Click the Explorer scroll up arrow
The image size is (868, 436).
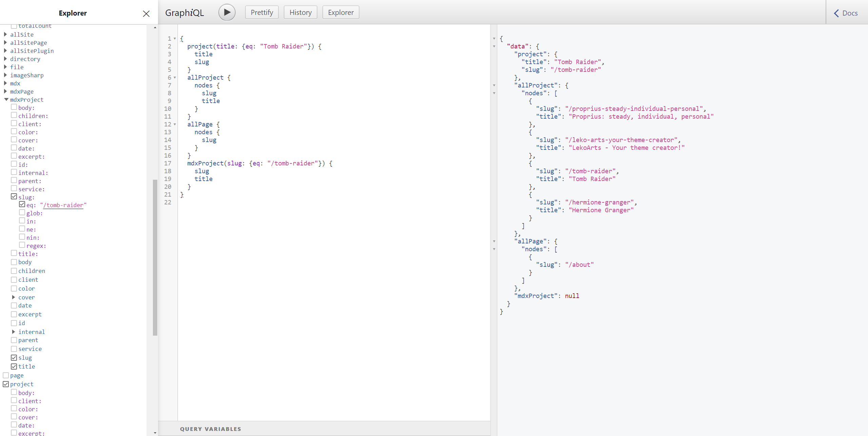[x=155, y=27]
